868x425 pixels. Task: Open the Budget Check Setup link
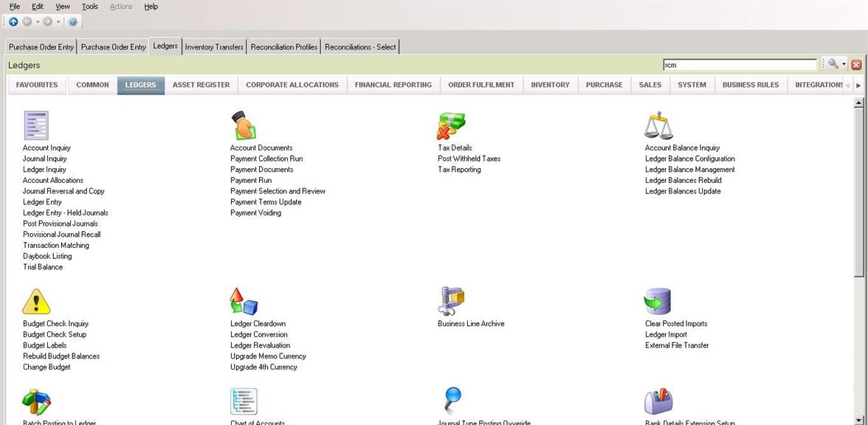(55, 334)
